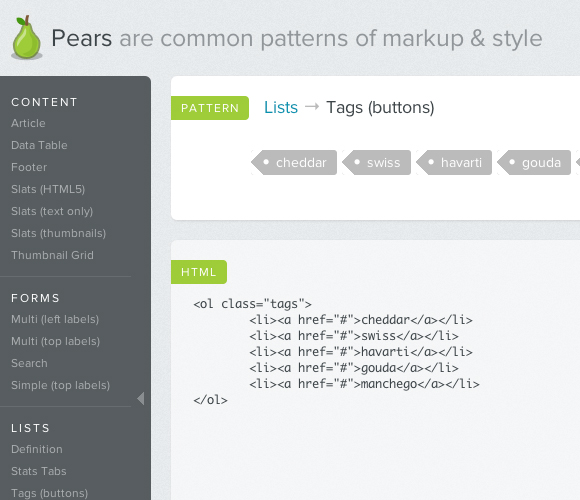Click the green pear logo icon
The image size is (580, 500).
[27, 37]
